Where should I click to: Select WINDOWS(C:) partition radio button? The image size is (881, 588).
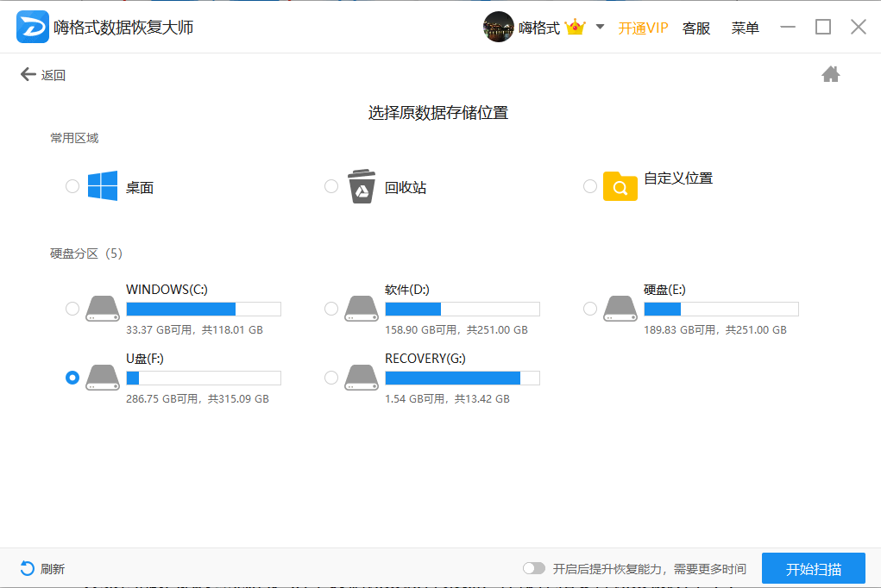coord(72,309)
